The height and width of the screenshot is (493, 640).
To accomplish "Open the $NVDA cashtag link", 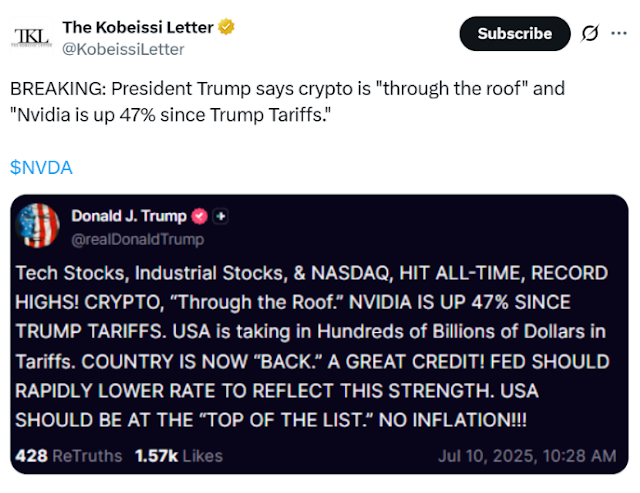I will [42, 167].
